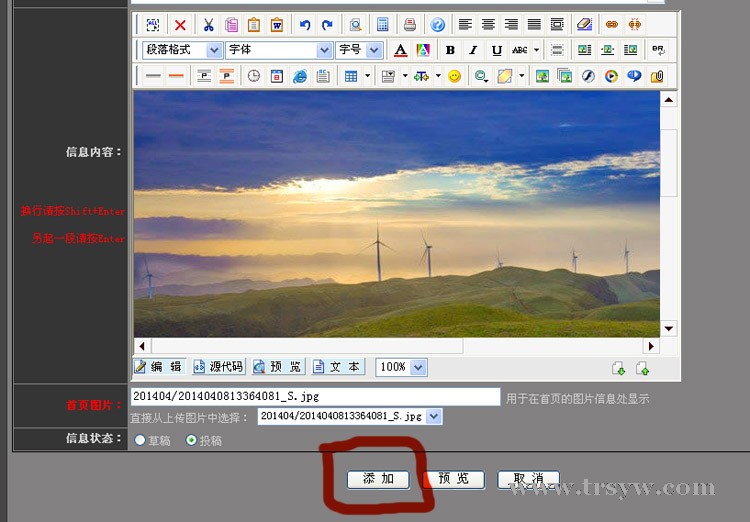Image resolution: width=750 pixels, height=522 pixels.
Task: Select the 投稿 radio button
Action: click(x=191, y=440)
